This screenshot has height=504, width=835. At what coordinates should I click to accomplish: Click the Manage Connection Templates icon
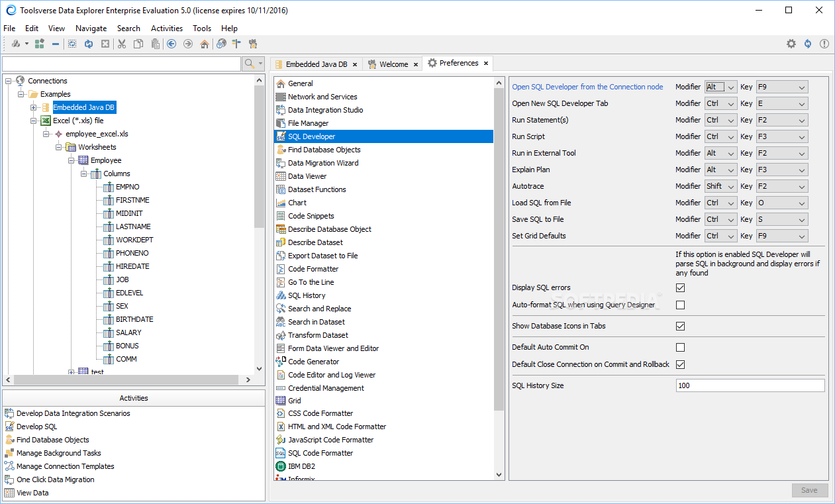coord(9,466)
